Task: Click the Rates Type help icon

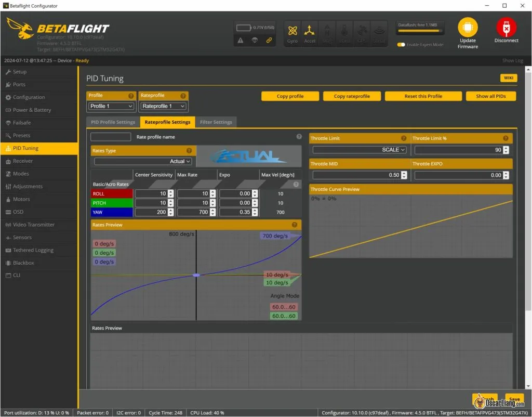Action: tap(189, 150)
